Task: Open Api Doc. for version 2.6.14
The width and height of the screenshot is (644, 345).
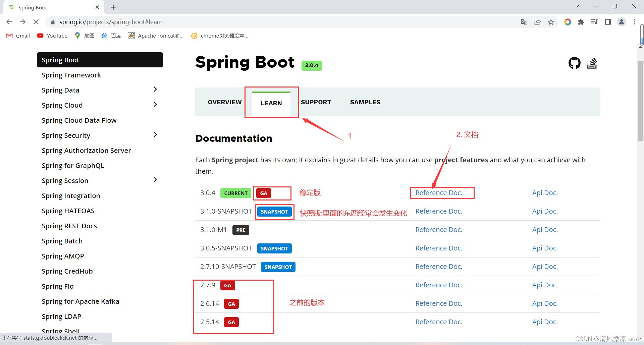Action: pyautogui.click(x=545, y=303)
